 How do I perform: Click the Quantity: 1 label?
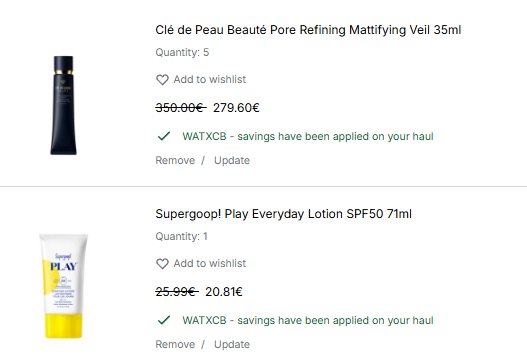tap(181, 236)
